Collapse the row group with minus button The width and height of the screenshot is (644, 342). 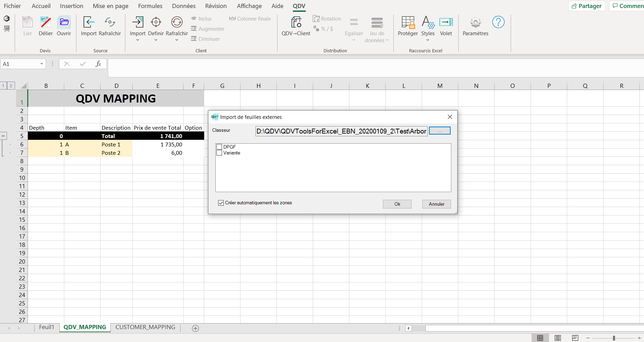click(x=3, y=136)
